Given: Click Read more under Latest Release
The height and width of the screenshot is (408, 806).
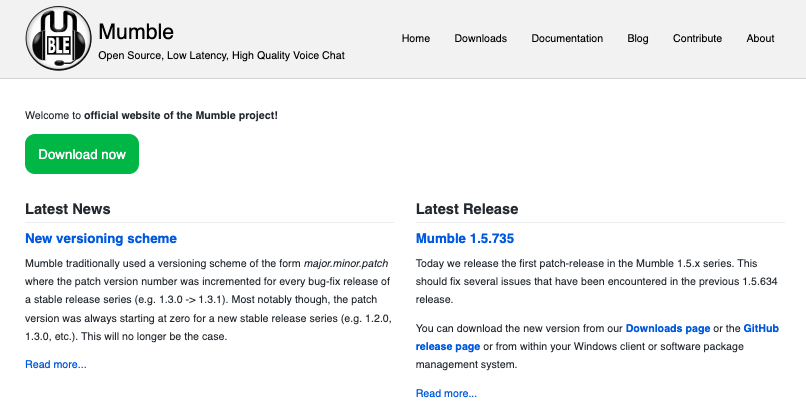Looking at the screenshot, I should click(x=446, y=393).
